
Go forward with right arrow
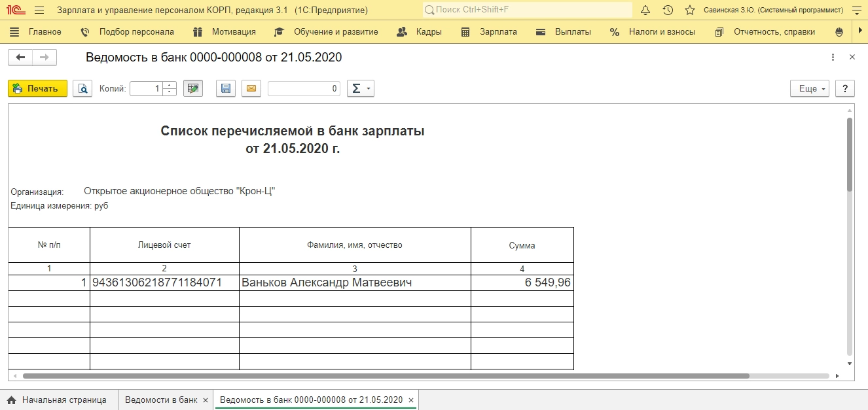click(x=45, y=58)
